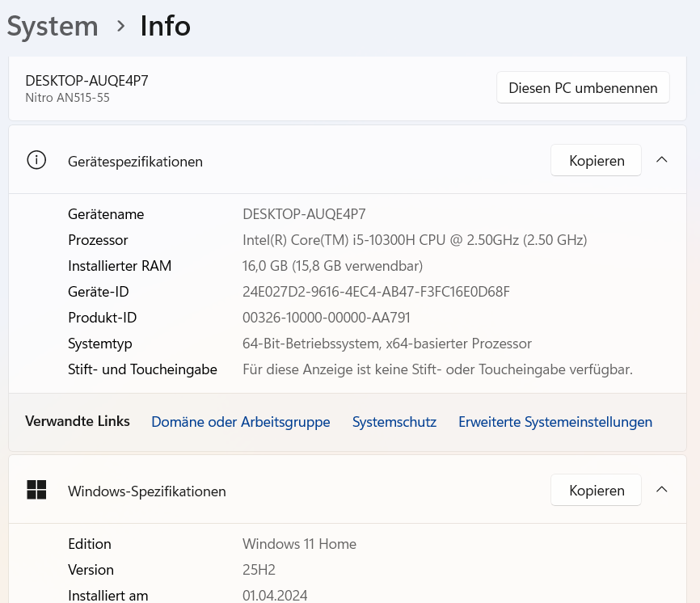
Task: Click Diesen PC umbenennen button
Action: click(583, 87)
